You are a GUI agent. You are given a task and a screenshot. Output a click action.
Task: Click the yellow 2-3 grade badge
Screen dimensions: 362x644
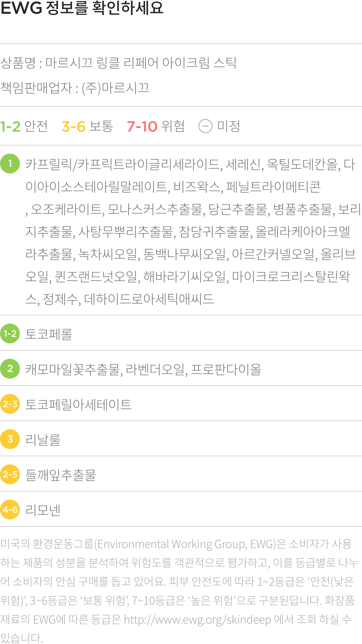click(10, 404)
